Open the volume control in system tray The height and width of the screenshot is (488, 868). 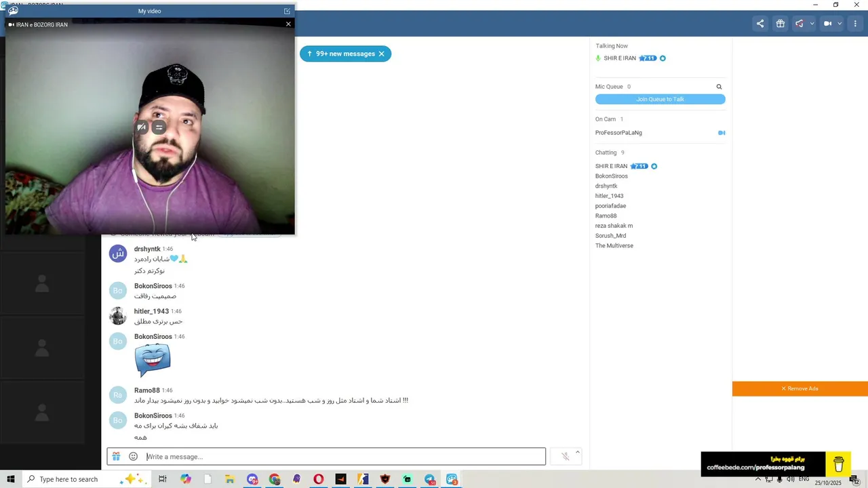tap(791, 479)
